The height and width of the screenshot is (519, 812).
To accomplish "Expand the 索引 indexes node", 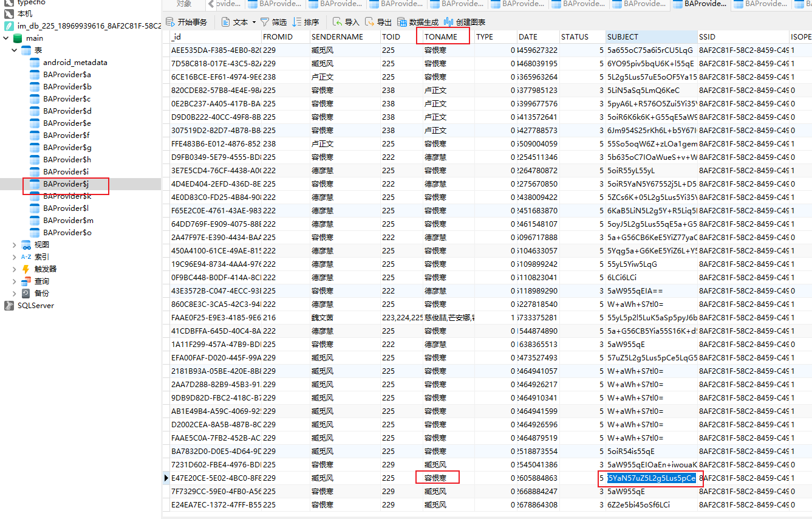I will (x=15, y=257).
